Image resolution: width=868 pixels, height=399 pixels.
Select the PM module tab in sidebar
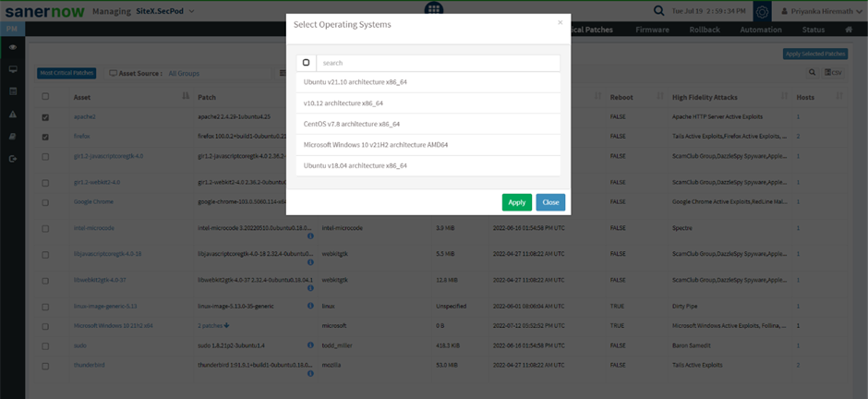(x=12, y=29)
